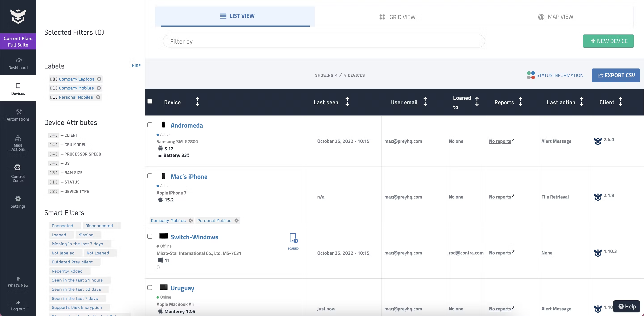Open Automations tools icon in sidebar
Viewport: 644px width, 316px height.
coord(19,112)
